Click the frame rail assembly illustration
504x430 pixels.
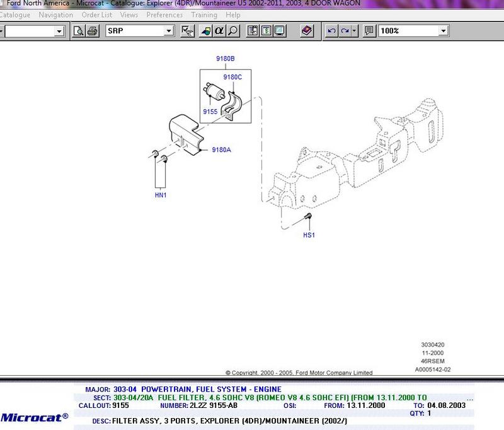(x=355, y=154)
